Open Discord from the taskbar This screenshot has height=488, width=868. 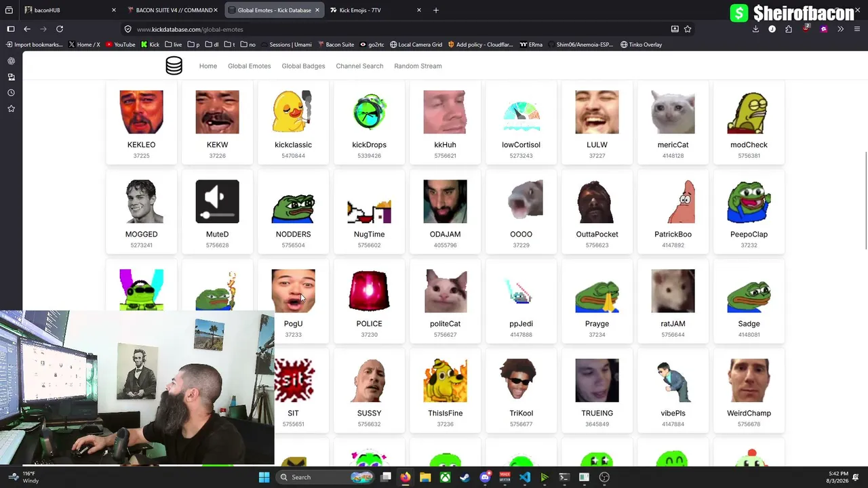[x=485, y=477]
